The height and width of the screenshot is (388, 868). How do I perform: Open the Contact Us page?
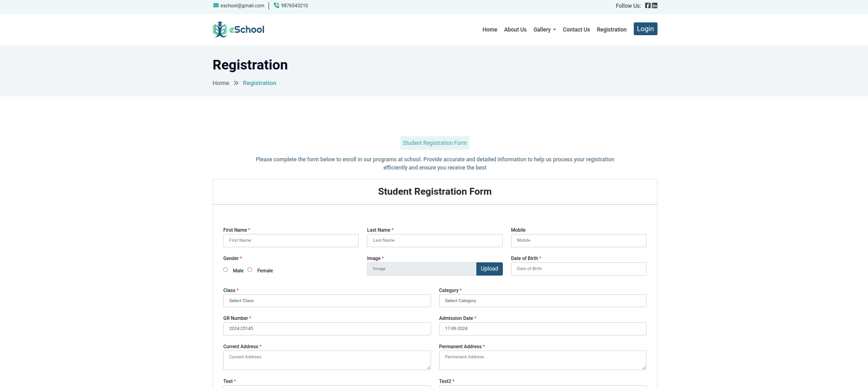pyautogui.click(x=576, y=30)
